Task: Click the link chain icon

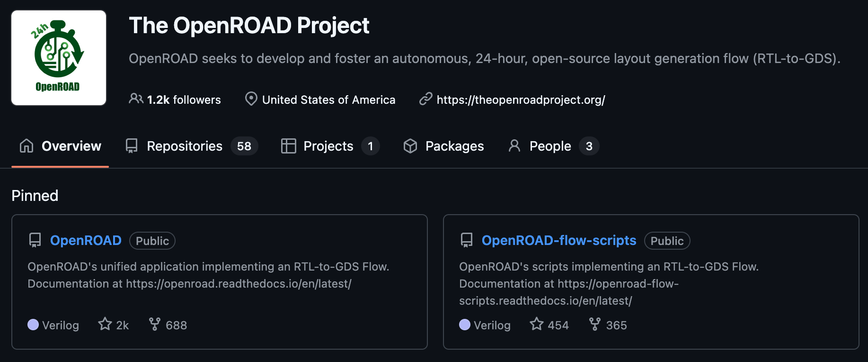Action: click(426, 99)
